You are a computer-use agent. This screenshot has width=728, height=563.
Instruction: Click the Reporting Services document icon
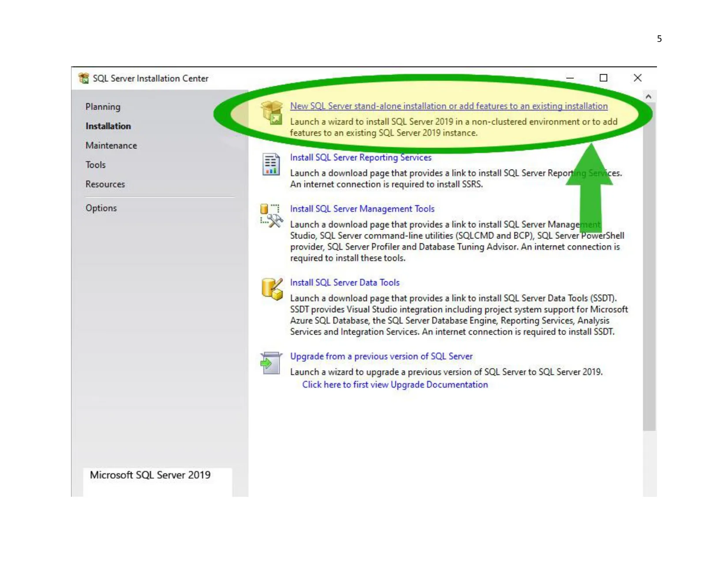click(271, 164)
